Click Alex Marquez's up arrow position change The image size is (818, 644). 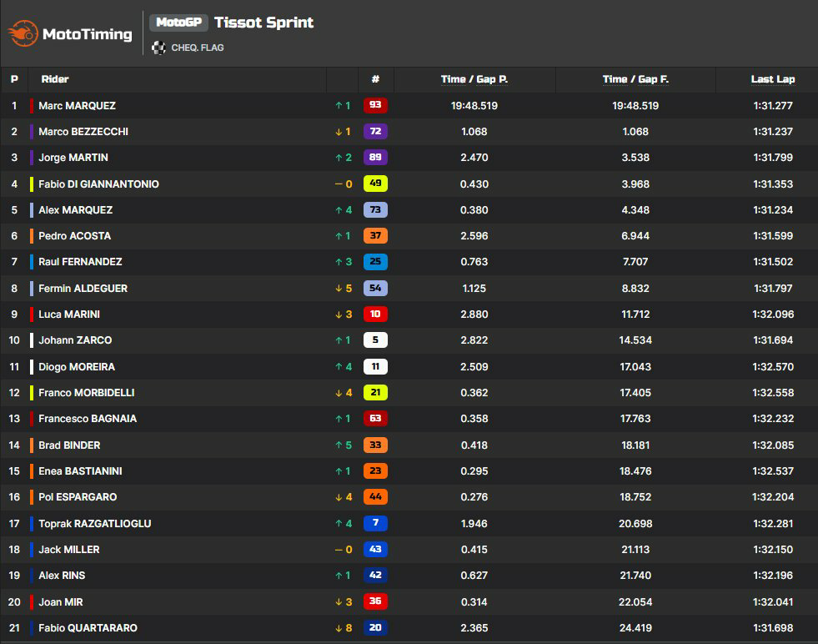click(x=344, y=209)
